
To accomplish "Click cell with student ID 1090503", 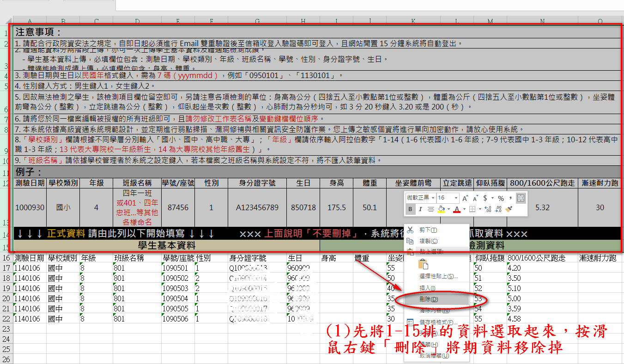I will pyautogui.click(x=178, y=288).
